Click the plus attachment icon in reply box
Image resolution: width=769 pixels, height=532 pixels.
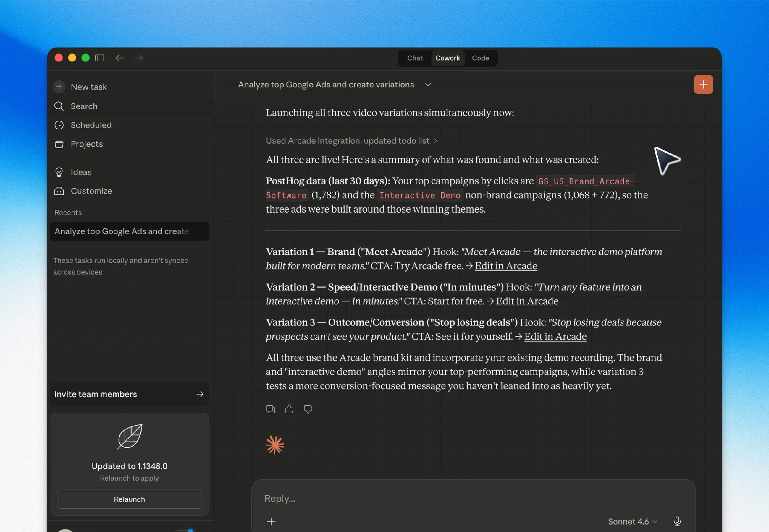[271, 521]
